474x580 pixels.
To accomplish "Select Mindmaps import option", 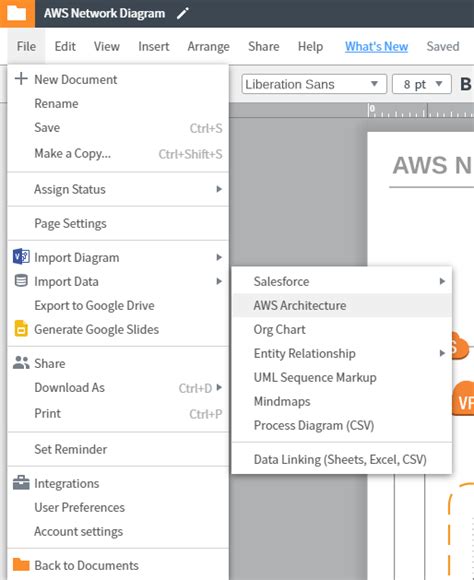I will pos(342,401).
